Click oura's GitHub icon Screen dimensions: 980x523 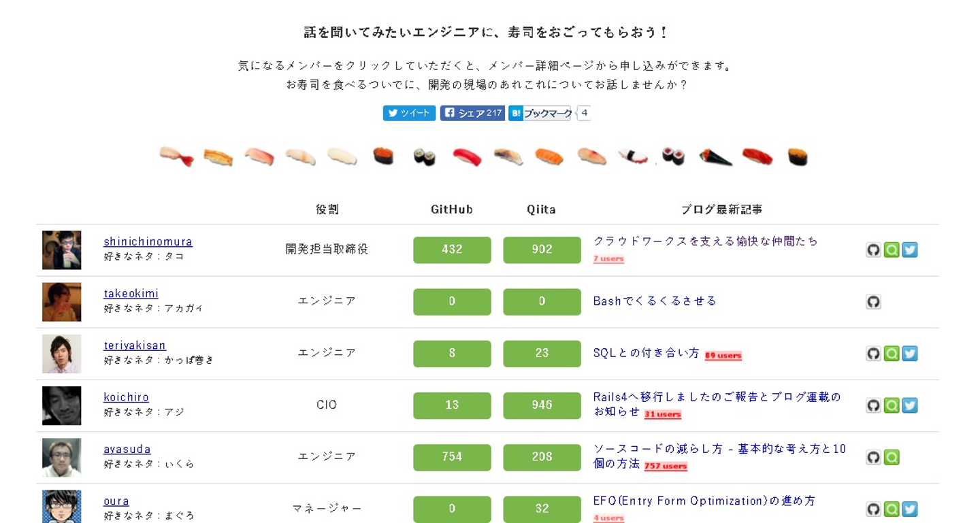(873, 509)
